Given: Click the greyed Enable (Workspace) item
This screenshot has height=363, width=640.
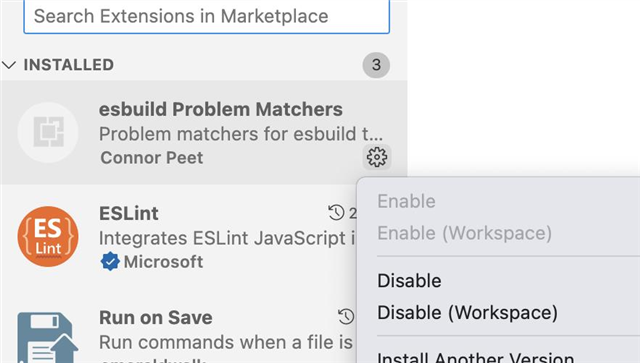Looking at the screenshot, I should [x=464, y=233].
